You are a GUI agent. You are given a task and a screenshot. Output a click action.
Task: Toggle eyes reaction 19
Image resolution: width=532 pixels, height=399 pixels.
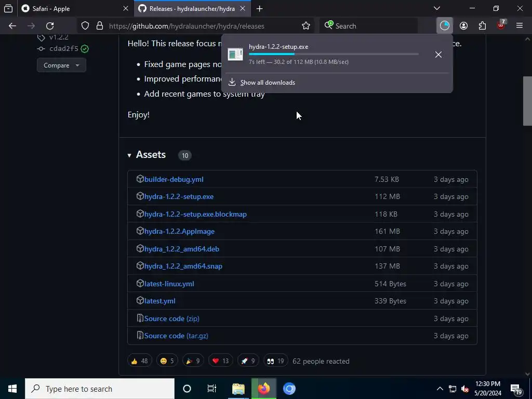276,361
